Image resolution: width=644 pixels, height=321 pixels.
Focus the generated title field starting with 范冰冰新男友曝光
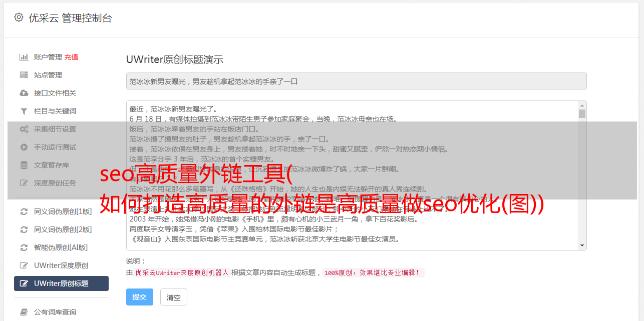point(356,81)
